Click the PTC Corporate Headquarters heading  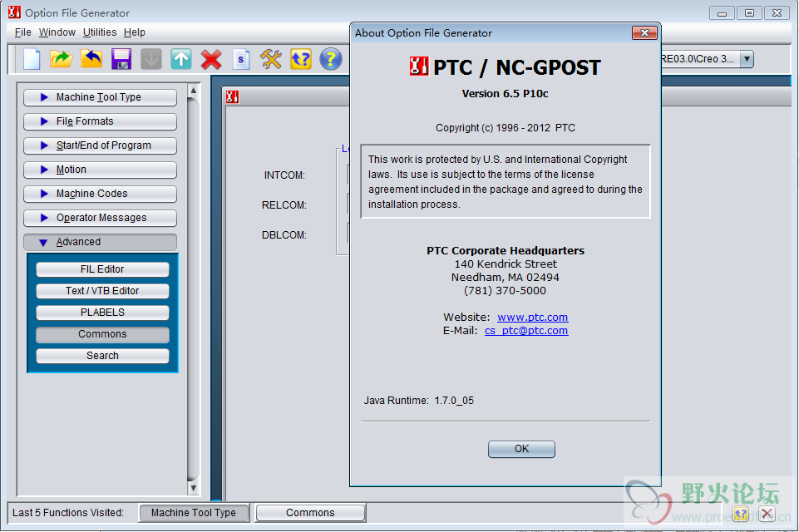(506, 251)
